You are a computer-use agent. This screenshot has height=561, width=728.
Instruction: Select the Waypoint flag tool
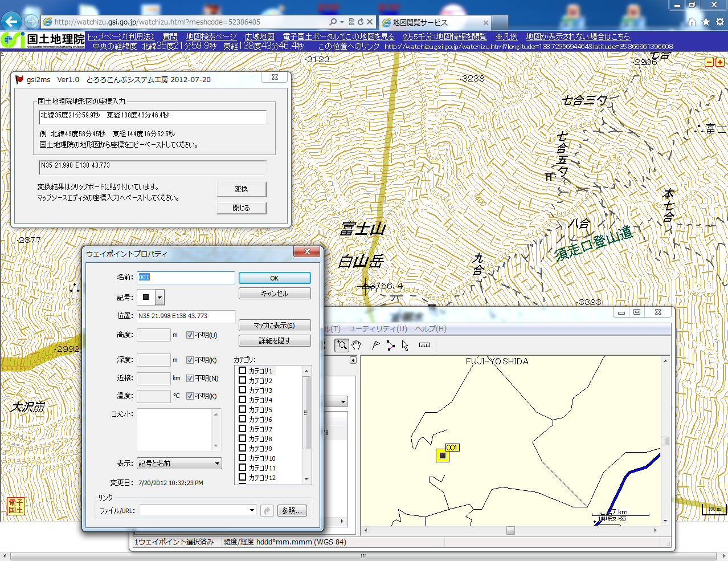pyautogui.click(x=375, y=345)
